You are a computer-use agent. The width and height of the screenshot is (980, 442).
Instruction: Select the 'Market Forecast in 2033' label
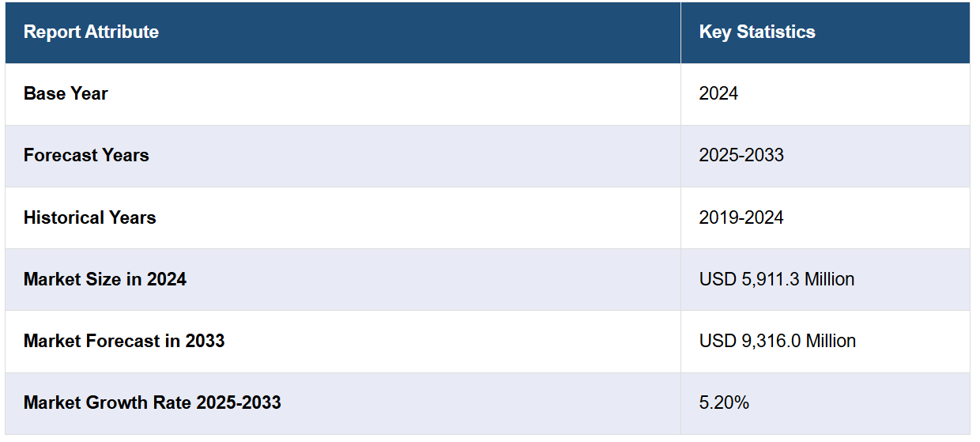(x=124, y=341)
